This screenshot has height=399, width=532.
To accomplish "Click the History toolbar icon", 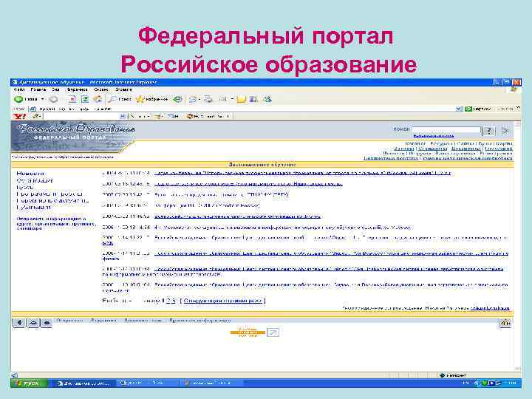I will 177,99.
